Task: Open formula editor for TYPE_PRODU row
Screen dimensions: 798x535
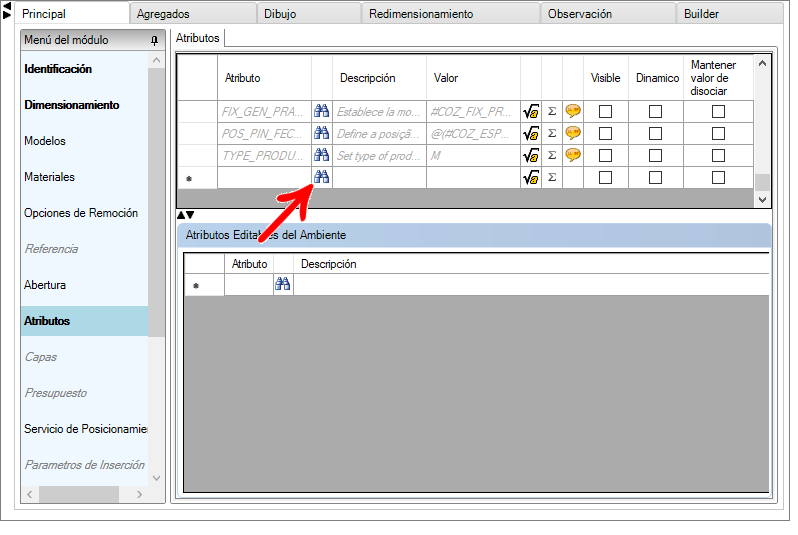Action: point(531,155)
